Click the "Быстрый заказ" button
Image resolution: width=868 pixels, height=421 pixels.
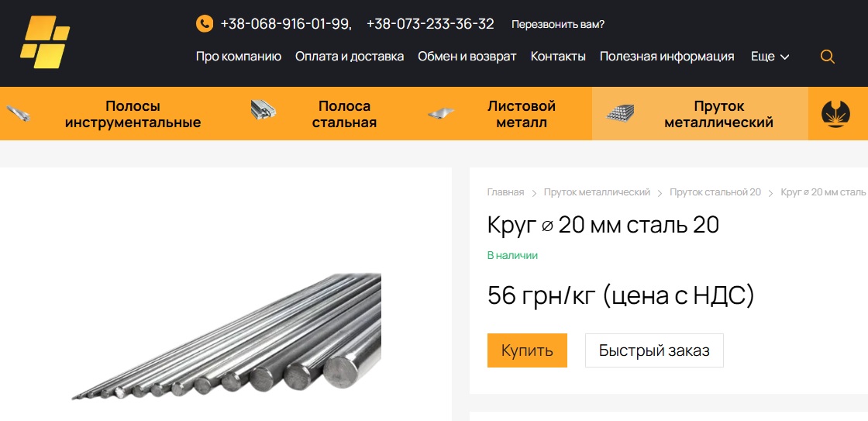pyautogui.click(x=654, y=350)
